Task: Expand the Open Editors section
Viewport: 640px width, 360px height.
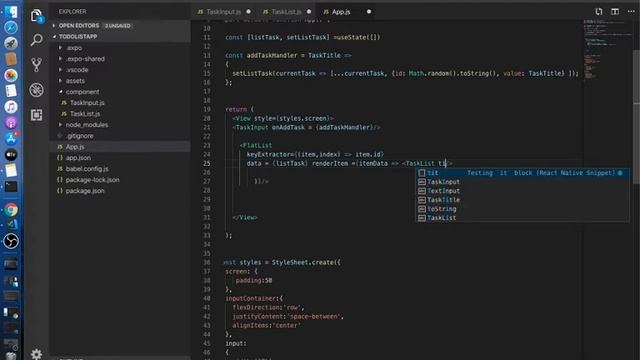Action: point(120,26)
